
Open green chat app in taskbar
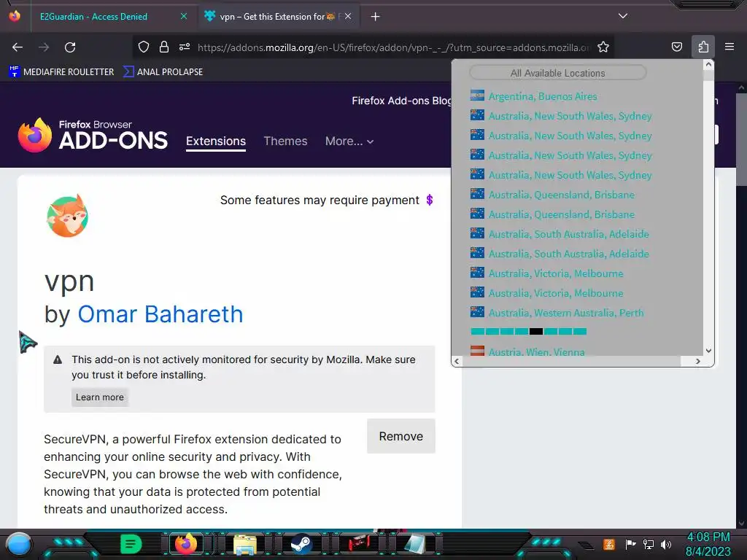click(131, 544)
